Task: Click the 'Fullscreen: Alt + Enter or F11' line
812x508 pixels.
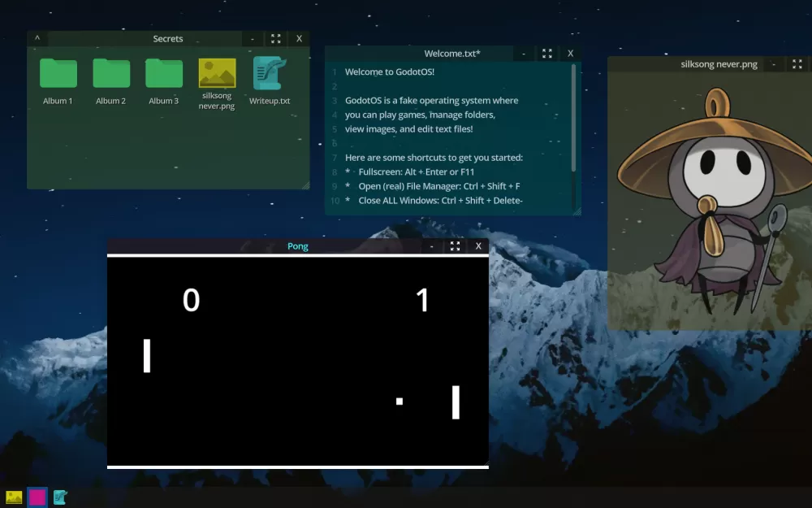Action: [x=409, y=172]
